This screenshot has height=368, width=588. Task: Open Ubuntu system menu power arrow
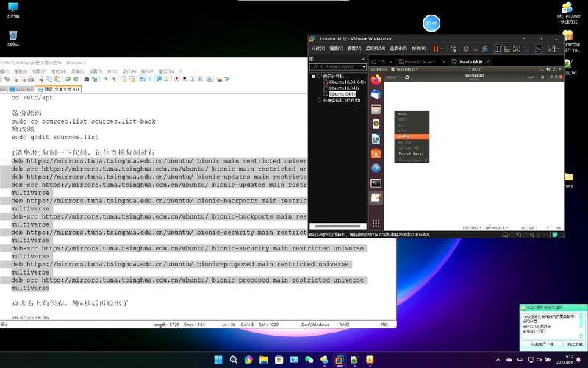pyautogui.click(x=560, y=69)
